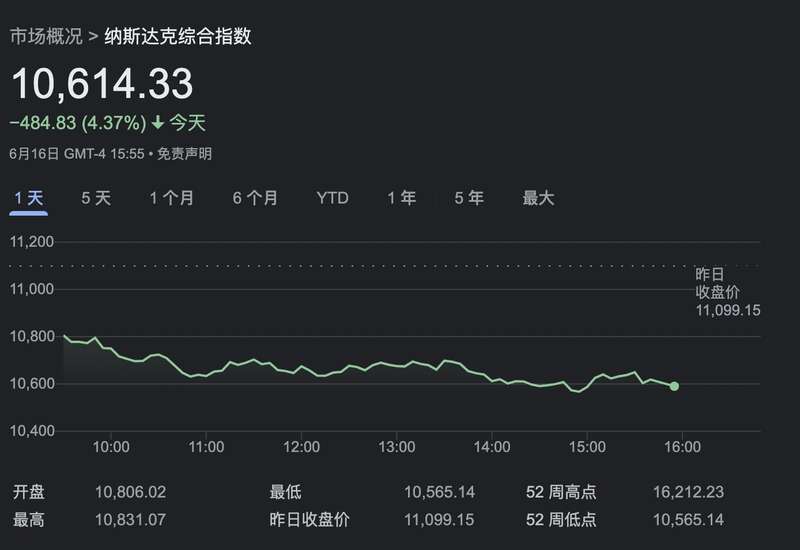This screenshot has width=800, height=550.
Task: Switch chart to YTD
Action: [x=333, y=198]
